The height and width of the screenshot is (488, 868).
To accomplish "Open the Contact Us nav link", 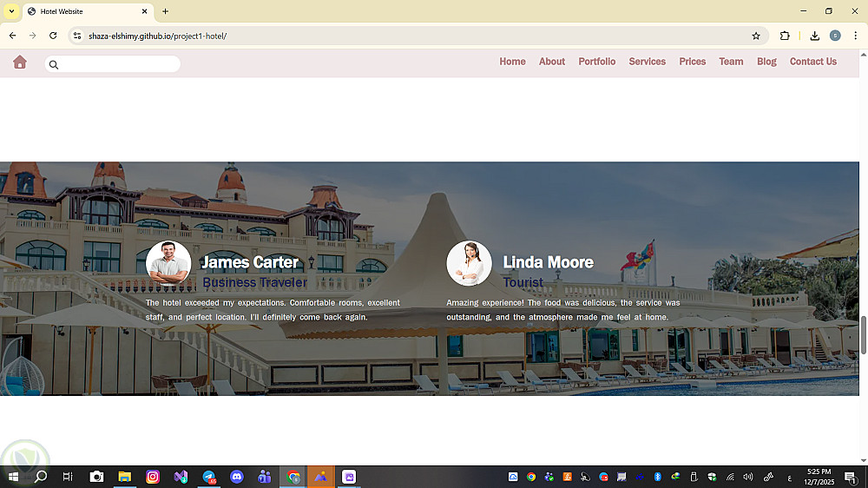I will (x=813, y=62).
